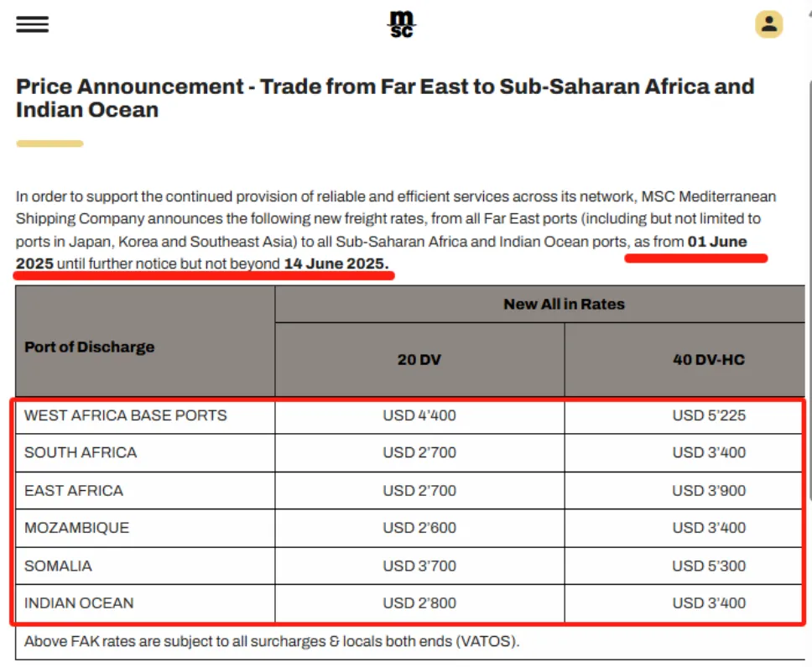
Task: Click the INDIAN OCEAN port cell
Action: click(145, 603)
